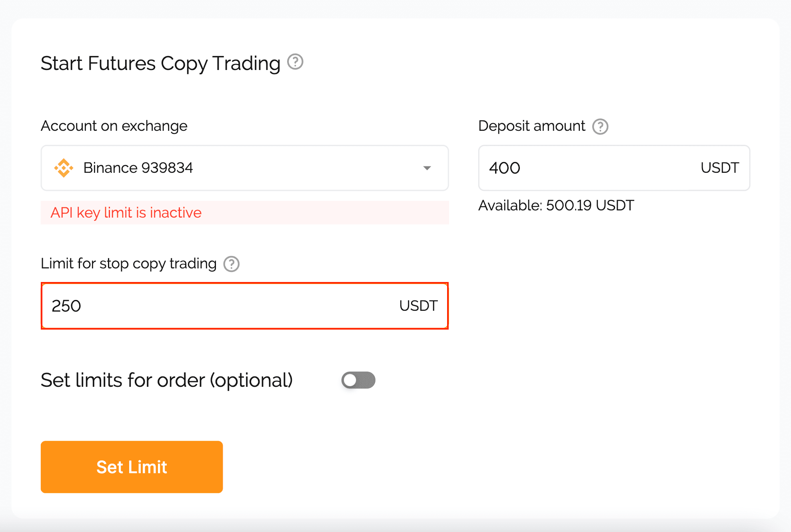Enable the Set limits for order toggle
The image size is (791, 532).
click(x=358, y=380)
